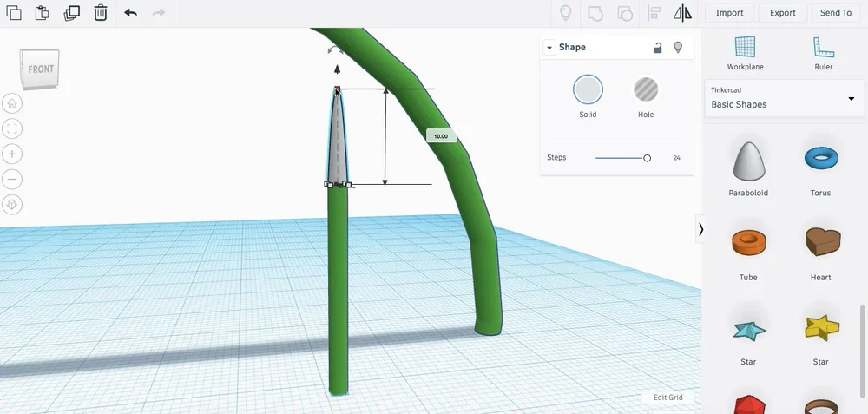This screenshot has width=868, height=414.
Task: Click the FRONT face of view cube
Action: 40,69
